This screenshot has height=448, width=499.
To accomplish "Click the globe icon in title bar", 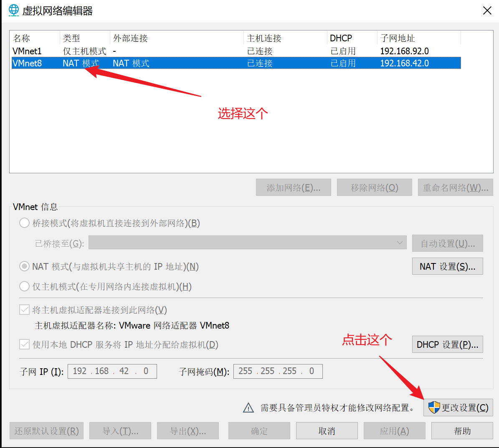I will click(x=14, y=10).
